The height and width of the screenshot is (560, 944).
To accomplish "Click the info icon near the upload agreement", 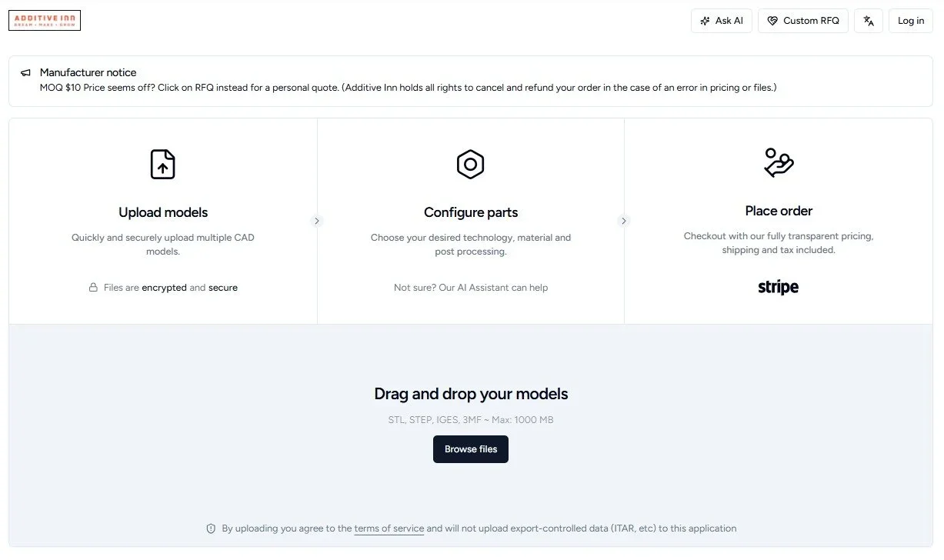I will pyautogui.click(x=210, y=528).
